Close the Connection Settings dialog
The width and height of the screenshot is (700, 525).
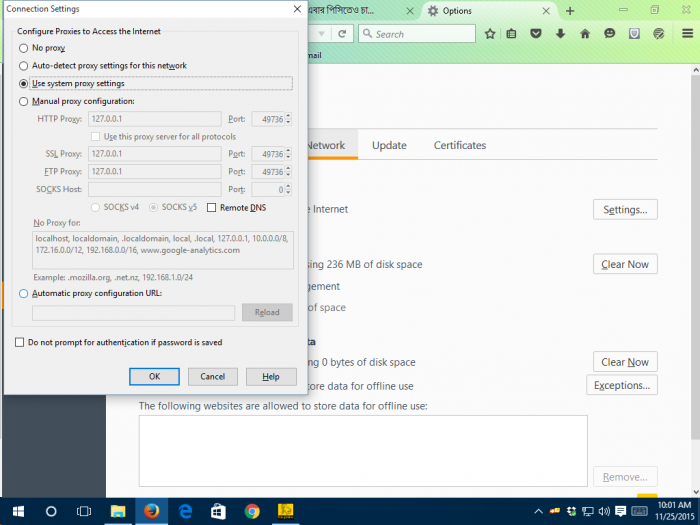pos(297,9)
